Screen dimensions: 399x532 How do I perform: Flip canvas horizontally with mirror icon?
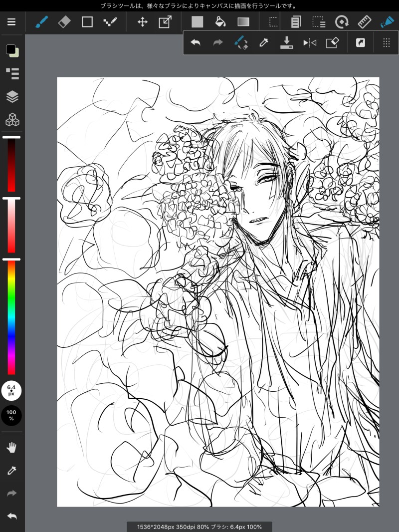[x=310, y=43]
